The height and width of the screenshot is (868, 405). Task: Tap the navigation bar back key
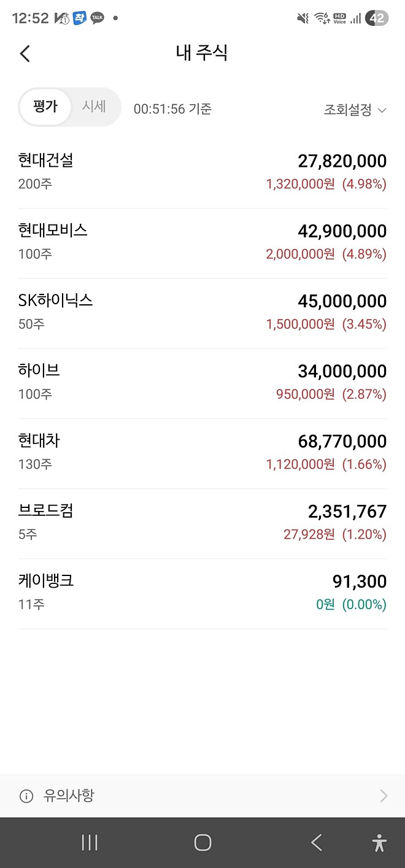pyautogui.click(x=316, y=842)
